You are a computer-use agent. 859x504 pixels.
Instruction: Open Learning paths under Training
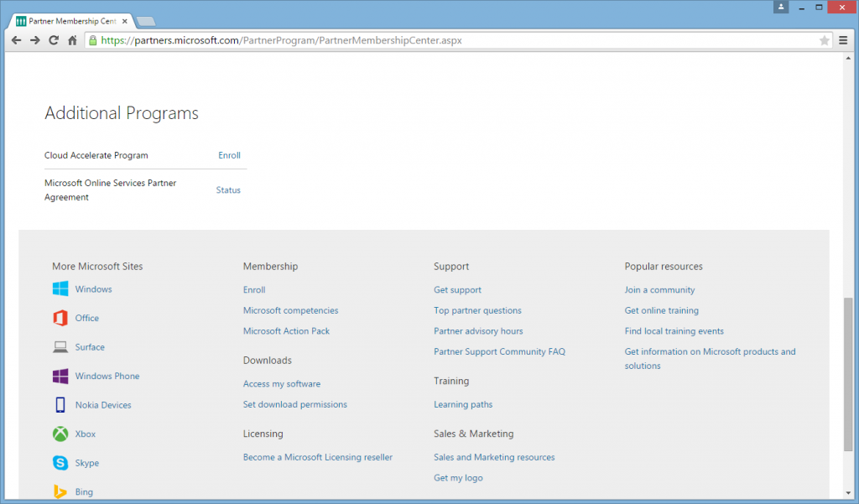pos(463,405)
